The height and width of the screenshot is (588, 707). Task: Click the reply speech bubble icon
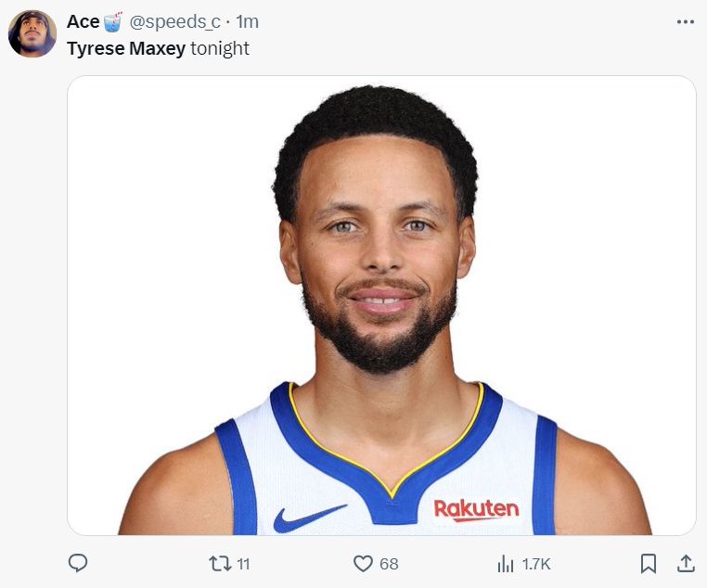pyautogui.click(x=80, y=563)
